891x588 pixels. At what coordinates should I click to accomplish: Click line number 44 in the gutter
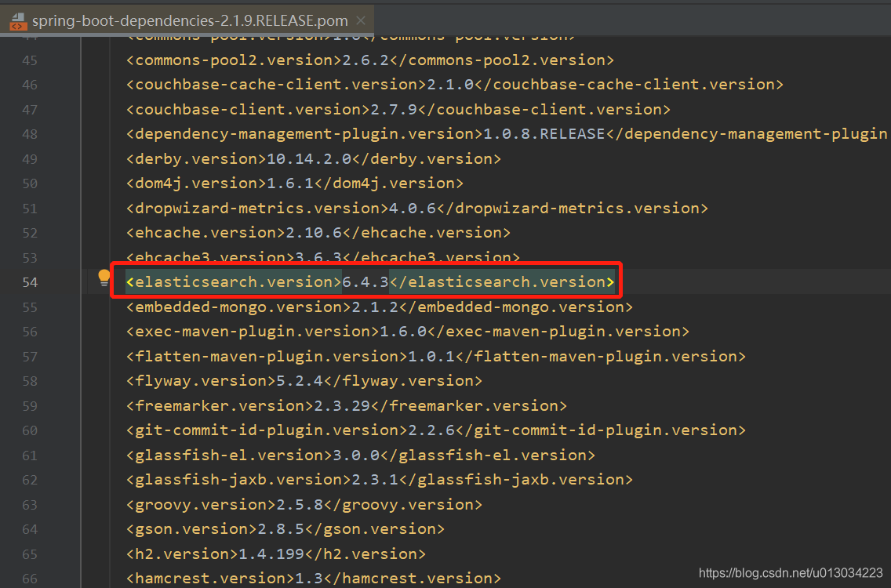(x=30, y=34)
